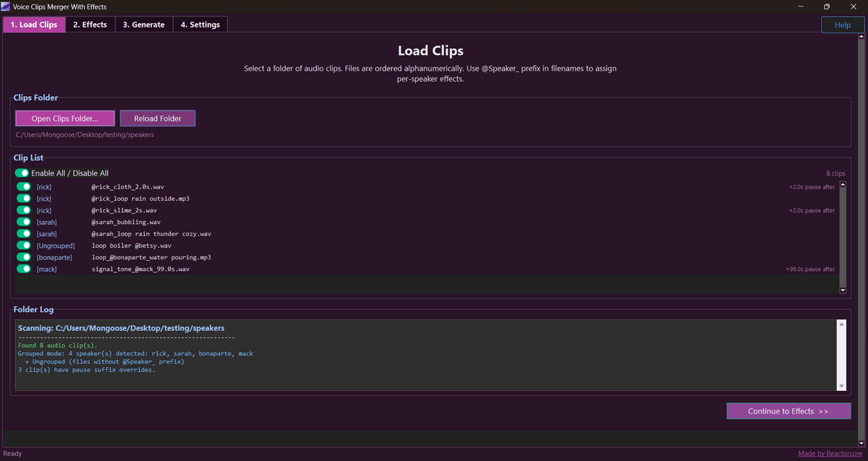Click Open Clips Folder button
The width and height of the screenshot is (868, 461).
(x=64, y=119)
